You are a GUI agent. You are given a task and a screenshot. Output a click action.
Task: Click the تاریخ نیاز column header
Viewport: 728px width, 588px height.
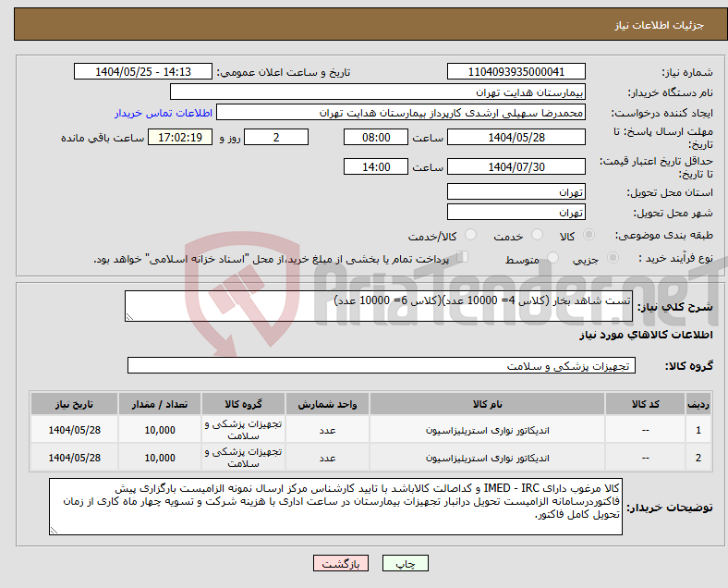click(x=74, y=404)
